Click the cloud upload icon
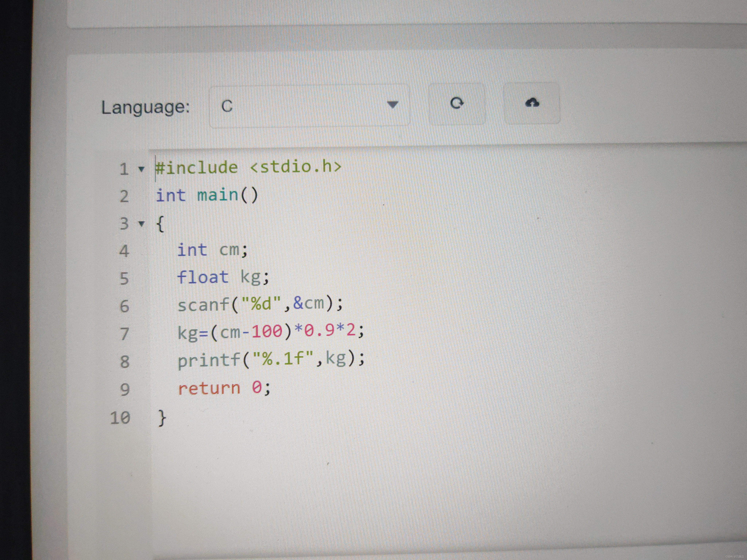This screenshot has width=747, height=560. click(532, 103)
